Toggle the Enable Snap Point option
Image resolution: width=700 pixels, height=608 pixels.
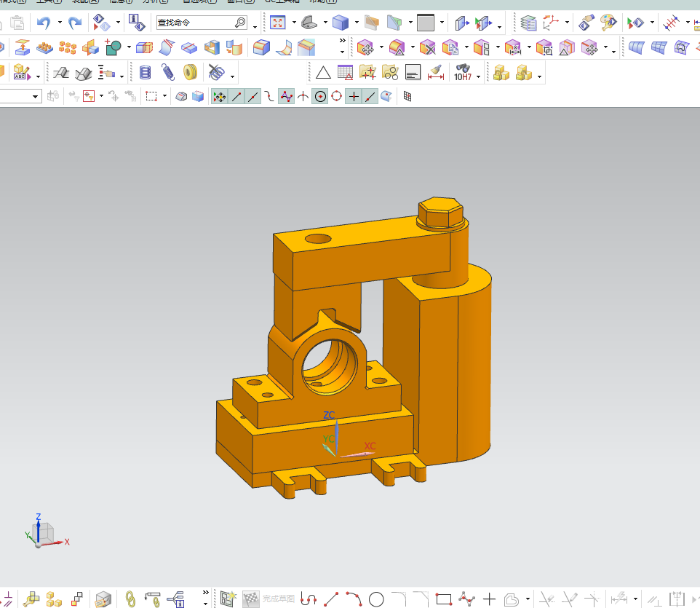point(219,97)
